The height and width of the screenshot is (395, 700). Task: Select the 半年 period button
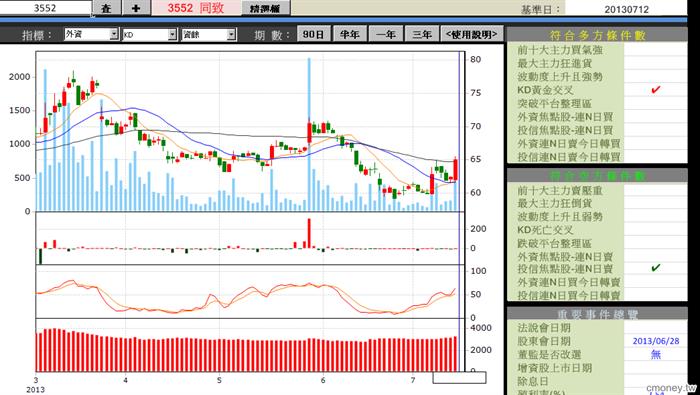pyautogui.click(x=350, y=34)
